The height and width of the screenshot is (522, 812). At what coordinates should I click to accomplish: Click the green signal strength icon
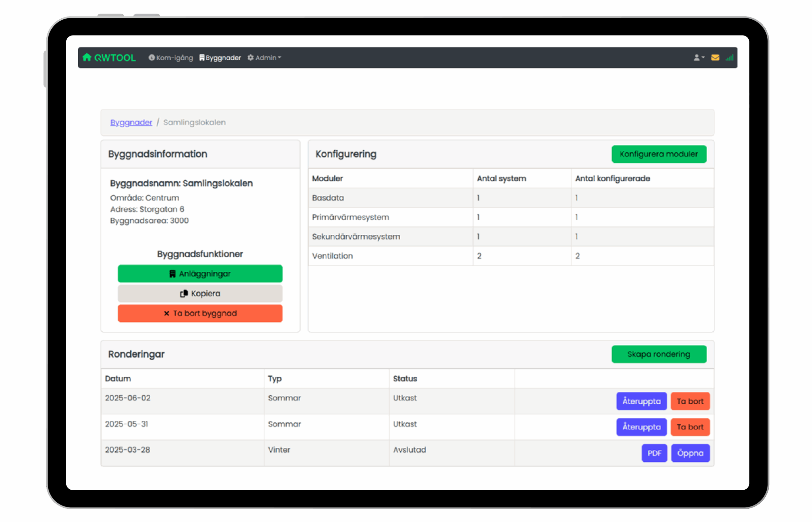[x=729, y=58]
